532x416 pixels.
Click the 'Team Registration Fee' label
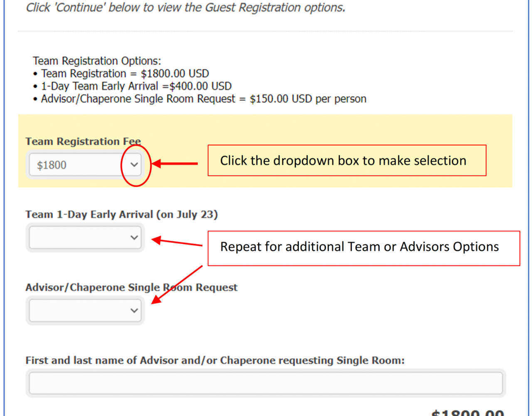[83, 141]
